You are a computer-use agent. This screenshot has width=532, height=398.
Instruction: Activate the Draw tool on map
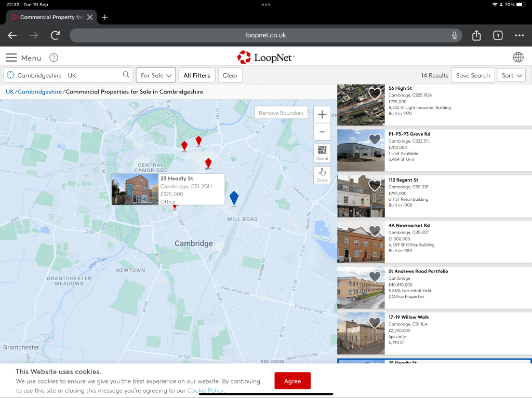tap(322, 175)
